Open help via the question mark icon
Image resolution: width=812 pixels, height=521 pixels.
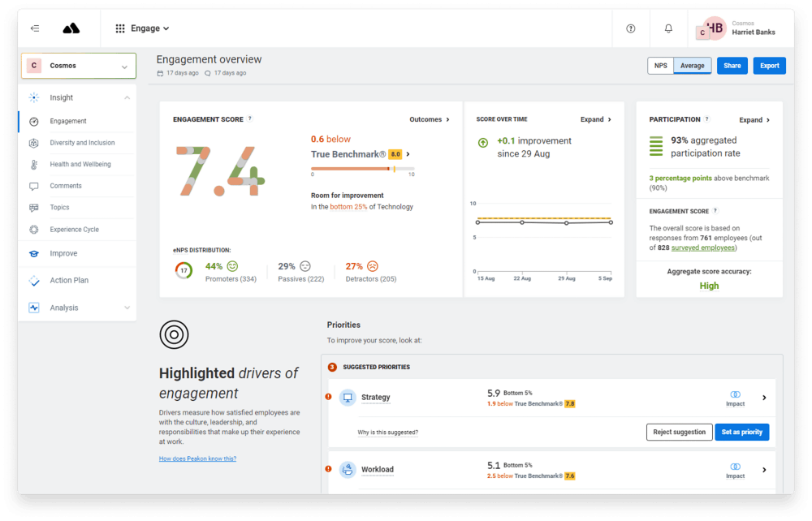pos(631,28)
